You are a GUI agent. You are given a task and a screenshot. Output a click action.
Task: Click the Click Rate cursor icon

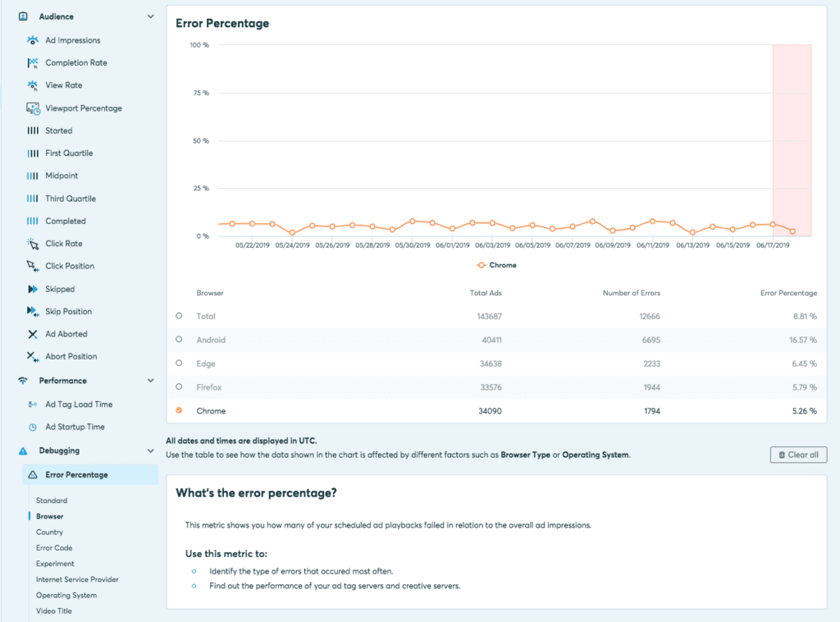(33, 244)
